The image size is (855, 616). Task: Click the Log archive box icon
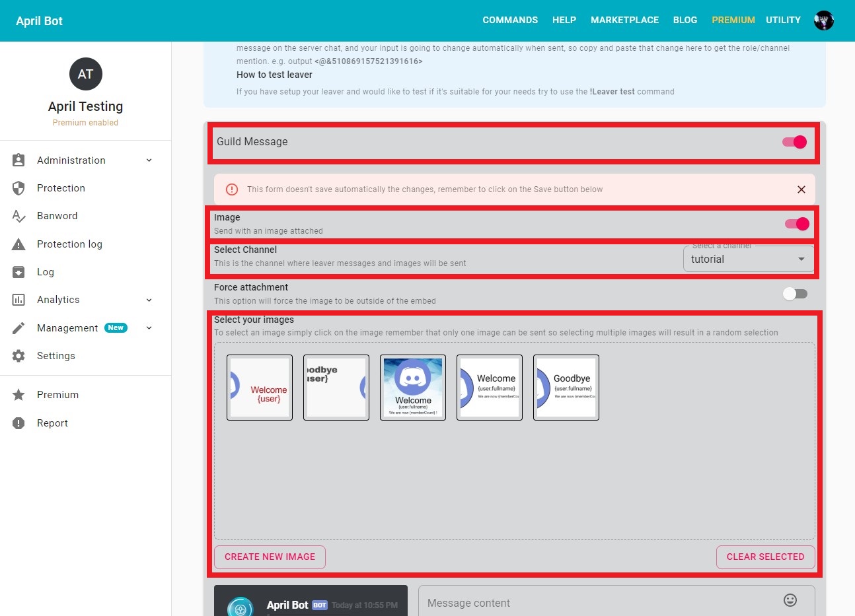click(19, 272)
